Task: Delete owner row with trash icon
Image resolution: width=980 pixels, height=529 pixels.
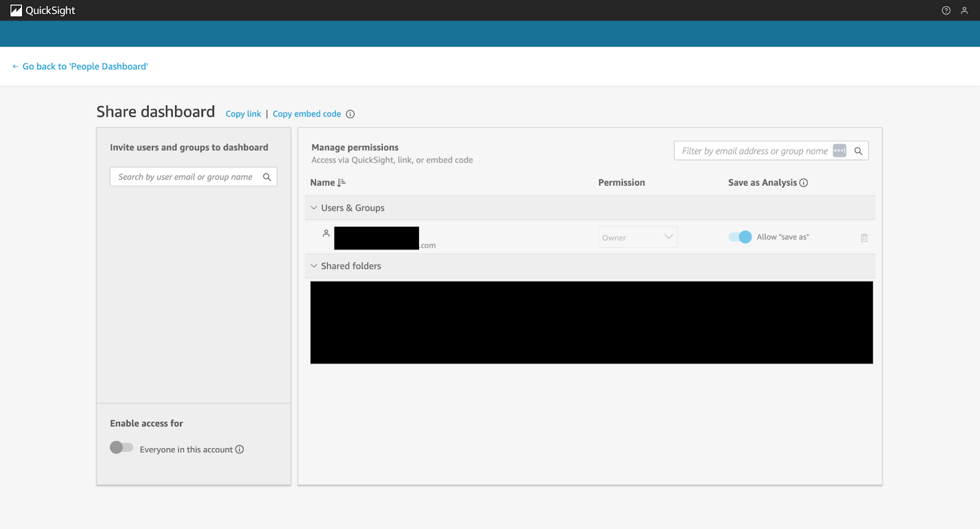Action: tap(864, 238)
